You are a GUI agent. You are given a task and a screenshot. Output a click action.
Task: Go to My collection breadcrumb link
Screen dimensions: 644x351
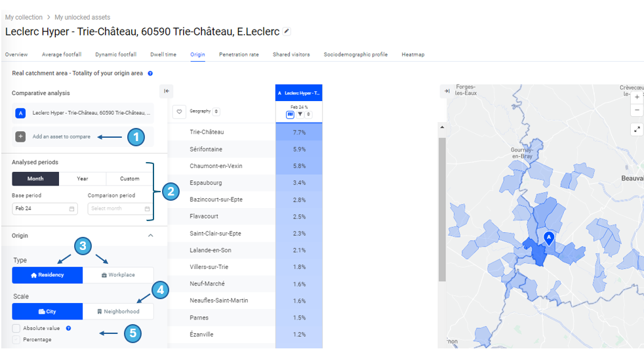coord(24,17)
